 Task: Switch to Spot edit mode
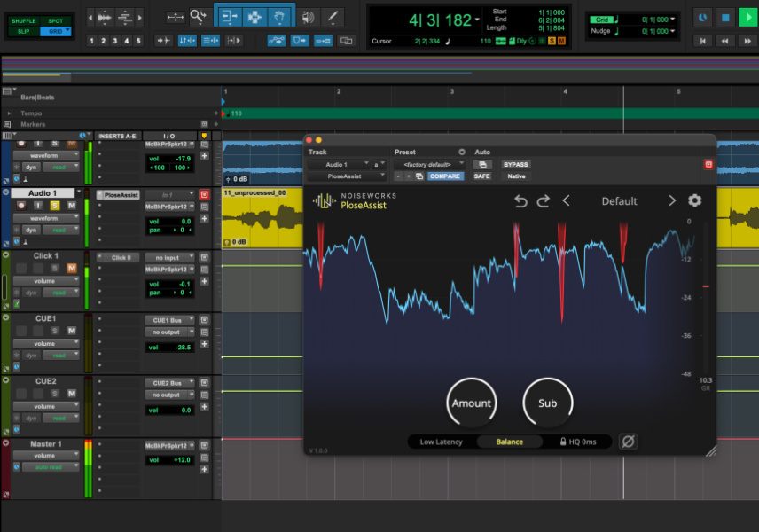pos(55,20)
